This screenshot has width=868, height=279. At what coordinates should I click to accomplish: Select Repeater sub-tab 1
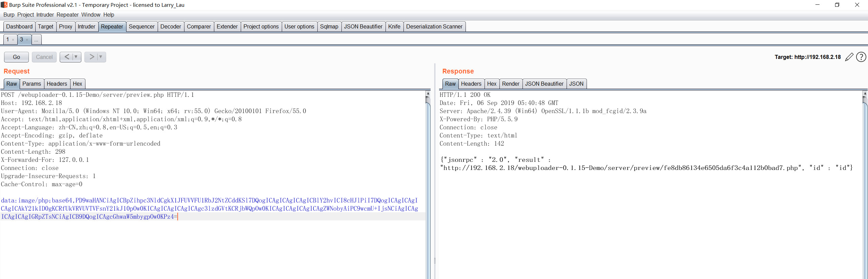pyautogui.click(x=8, y=40)
